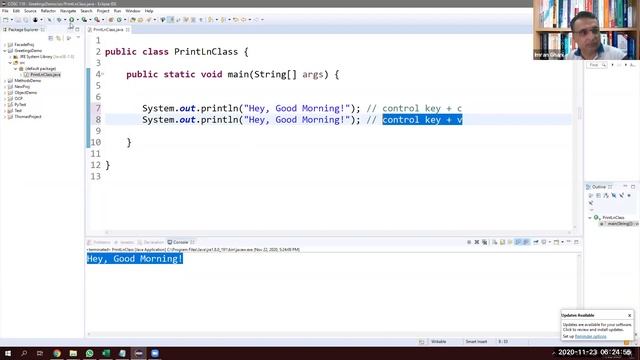The image size is (640, 360).
Task: Select the ObjectDemo project
Action: click(x=26, y=93)
